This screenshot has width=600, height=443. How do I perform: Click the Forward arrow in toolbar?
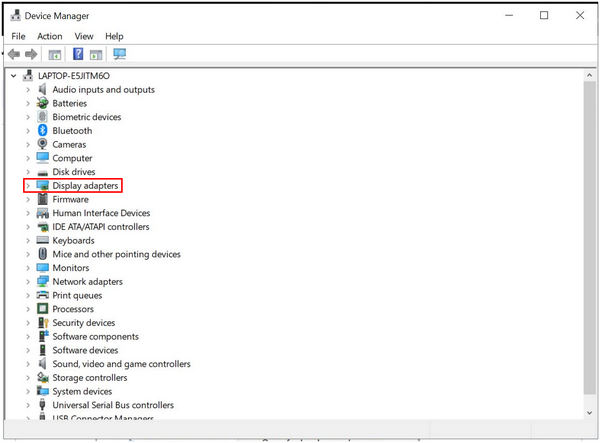coord(31,54)
